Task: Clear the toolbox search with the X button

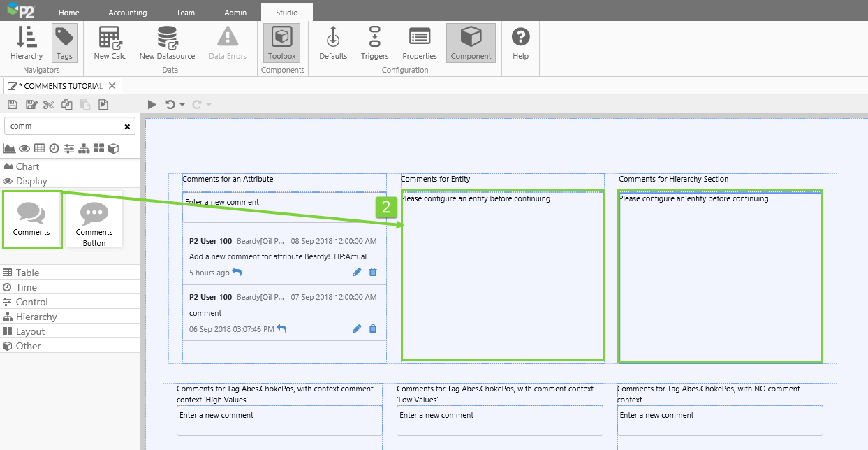Action: [127, 126]
